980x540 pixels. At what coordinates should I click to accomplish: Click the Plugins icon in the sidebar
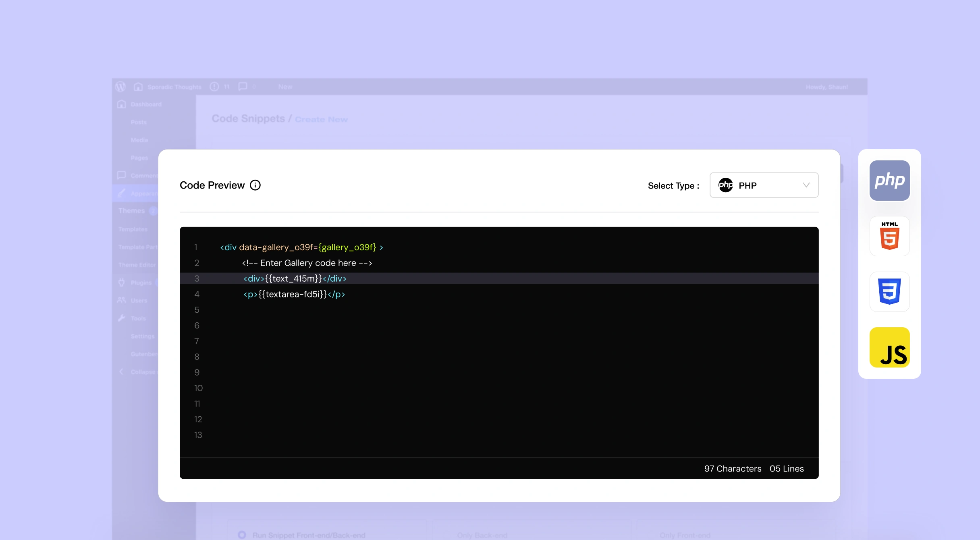click(x=122, y=282)
